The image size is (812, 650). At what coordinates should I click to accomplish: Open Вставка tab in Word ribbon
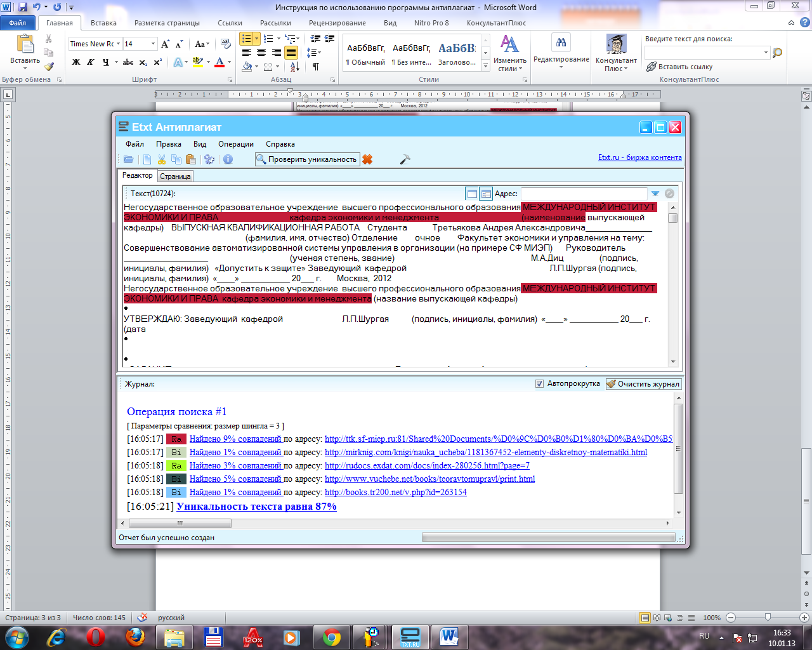[103, 23]
